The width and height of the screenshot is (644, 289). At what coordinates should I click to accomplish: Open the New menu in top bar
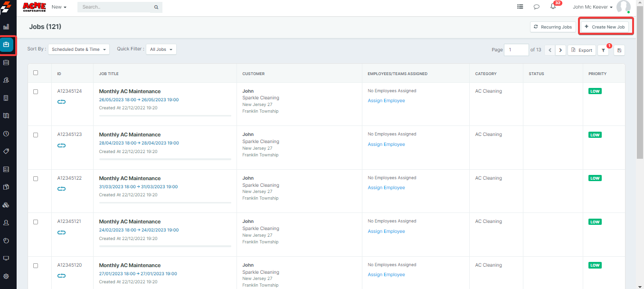[x=59, y=7]
